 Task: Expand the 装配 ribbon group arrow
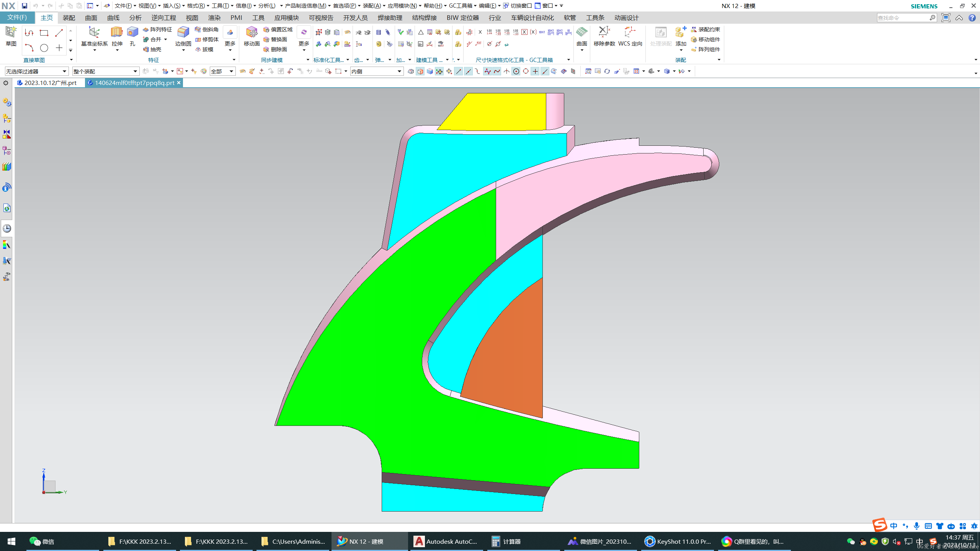pyautogui.click(x=719, y=60)
